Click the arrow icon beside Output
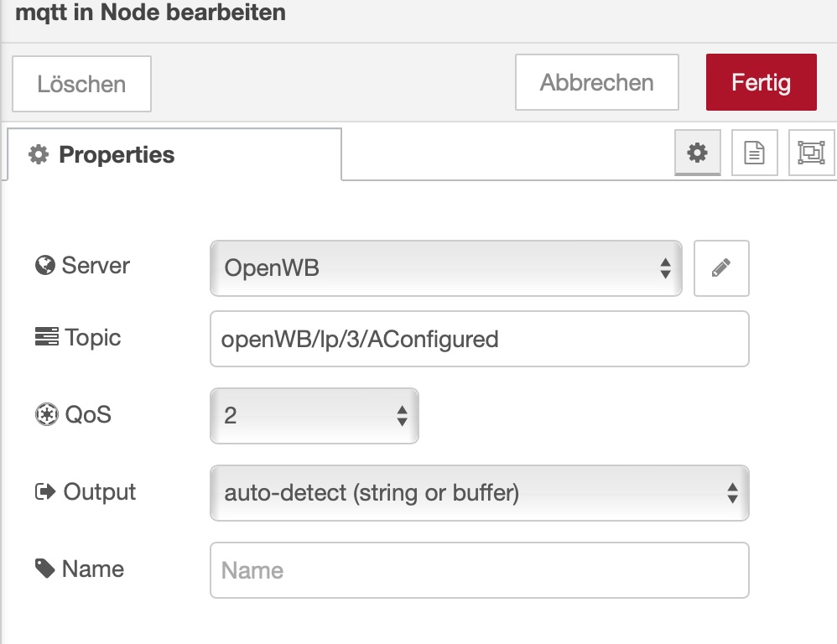The width and height of the screenshot is (837, 644). (x=44, y=492)
